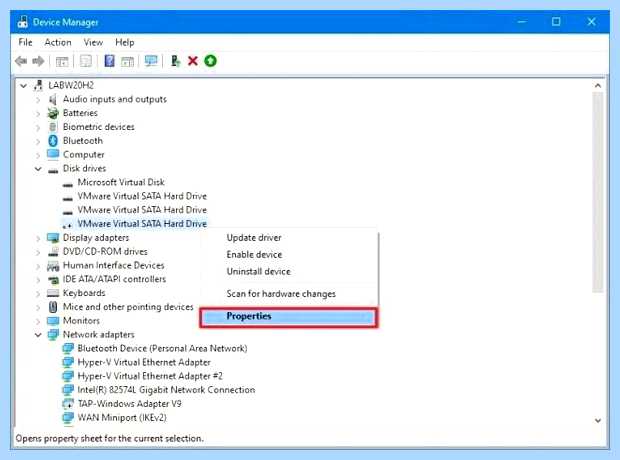Viewport: 620px width, 460px height.
Task: Click the scrollbar down arrow
Action: click(598, 420)
